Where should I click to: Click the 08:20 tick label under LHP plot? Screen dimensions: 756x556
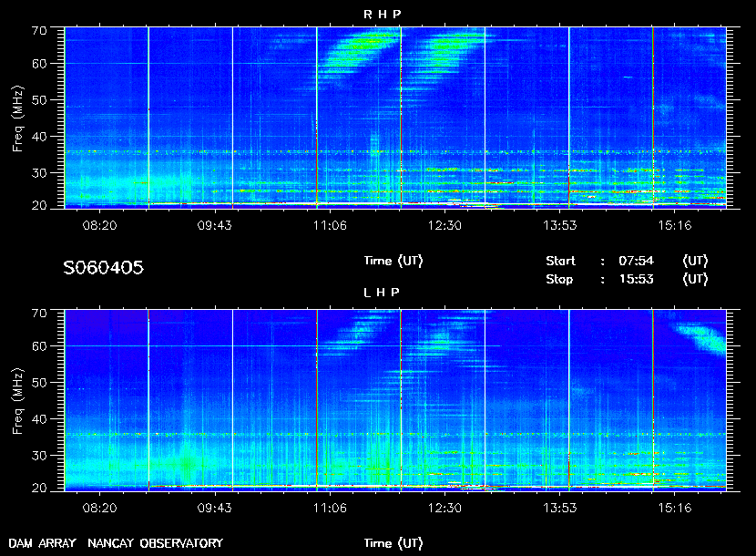pyautogui.click(x=100, y=508)
